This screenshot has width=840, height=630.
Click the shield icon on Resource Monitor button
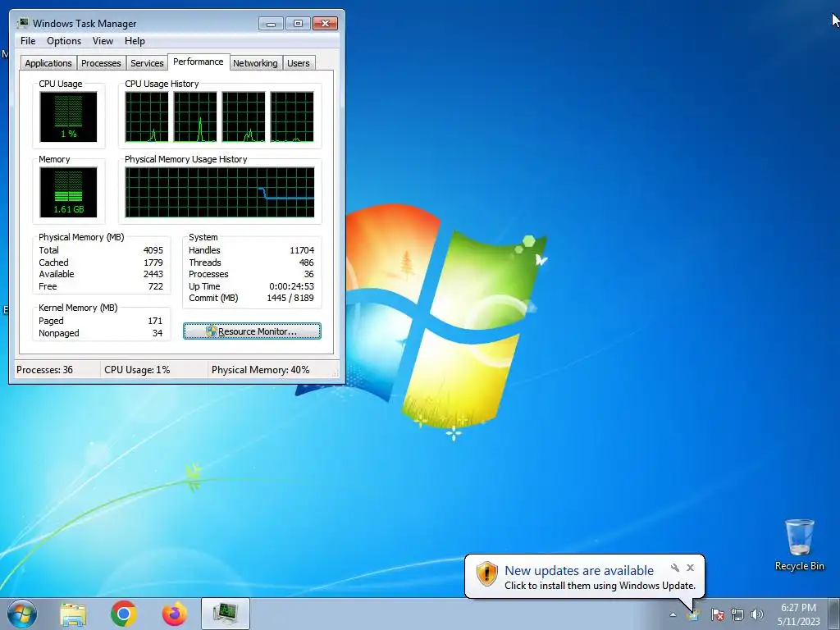coord(211,331)
